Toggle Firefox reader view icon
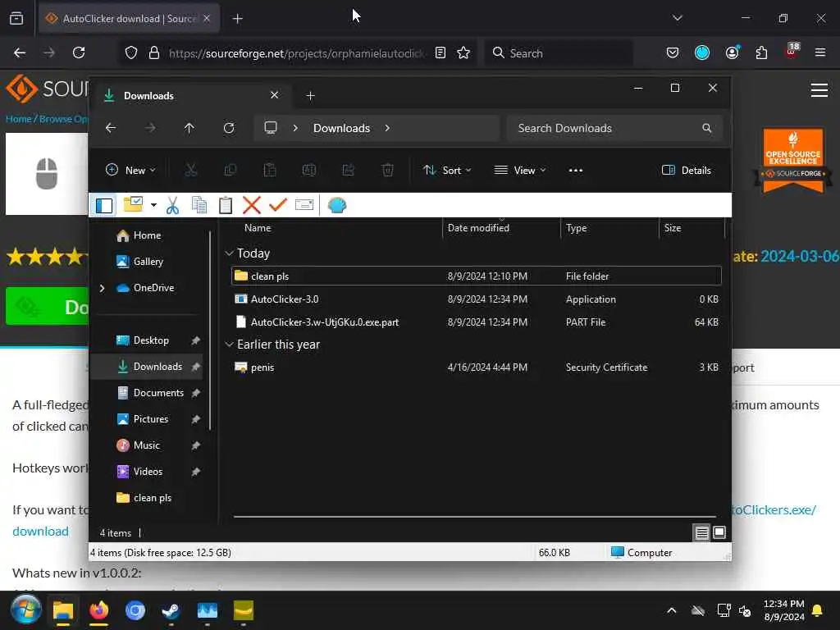 point(441,53)
